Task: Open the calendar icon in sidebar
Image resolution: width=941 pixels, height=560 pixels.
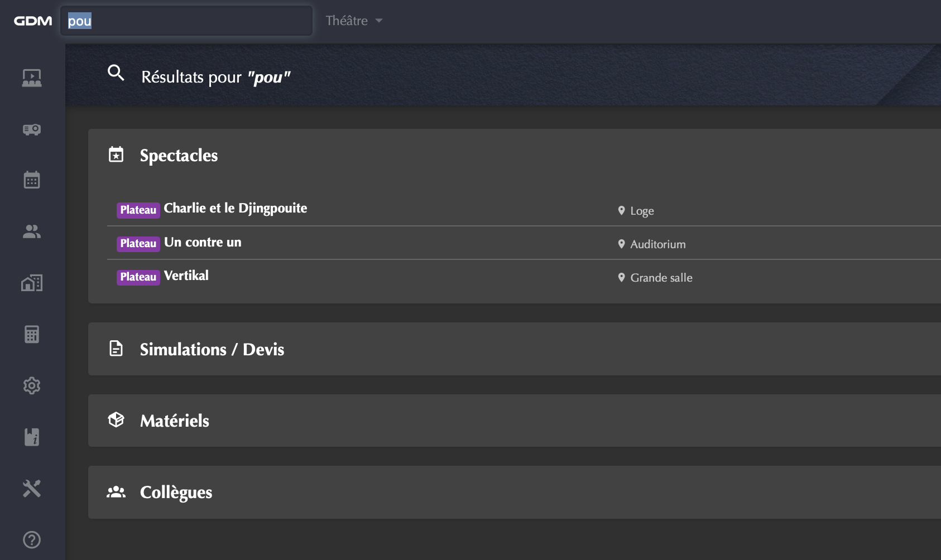Action: click(x=32, y=180)
